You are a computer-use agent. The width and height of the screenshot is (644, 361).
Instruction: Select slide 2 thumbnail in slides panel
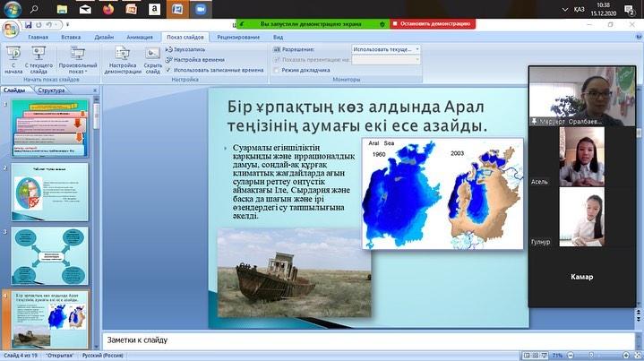point(50,190)
